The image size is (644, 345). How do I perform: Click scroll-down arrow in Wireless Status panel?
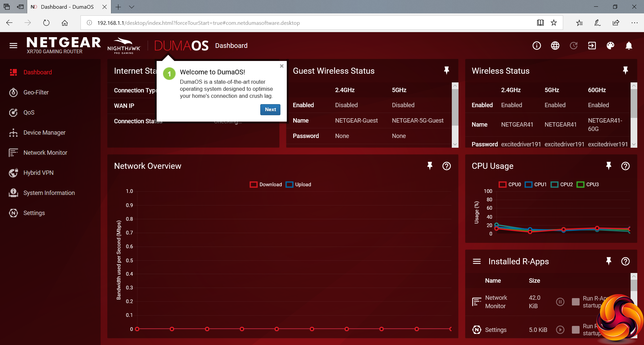(x=634, y=144)
